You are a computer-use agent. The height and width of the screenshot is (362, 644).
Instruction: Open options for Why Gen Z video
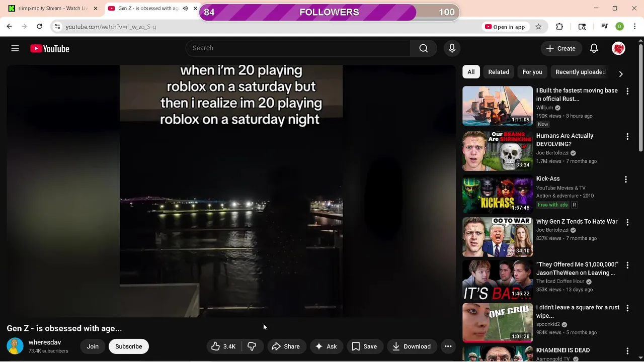[x=627, y=222]
